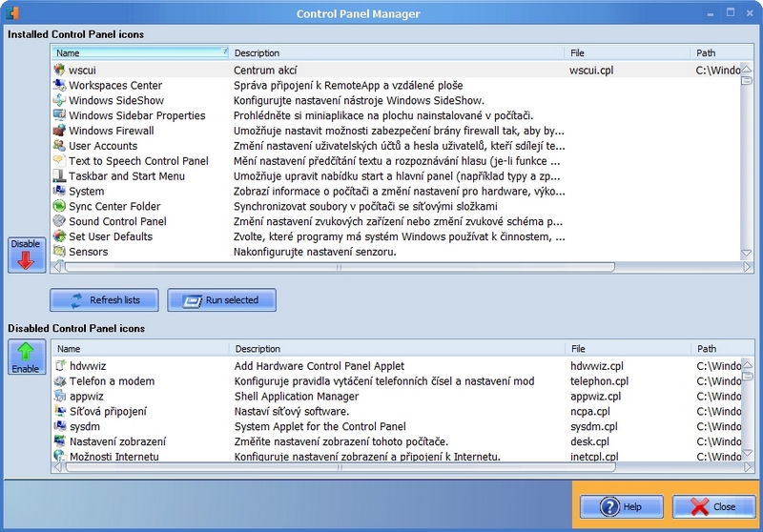The height and width of the screenshot is (532, 763).
Task: Click the Windows Sidebar Properties icon
Action: tap(59, 115)
